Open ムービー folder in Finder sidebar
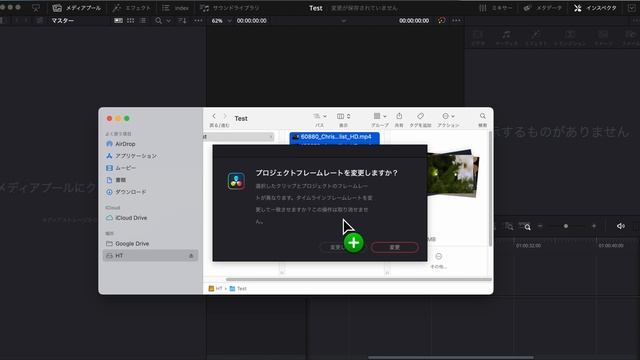This screenshot has height=360, width=640. pos(121,168)
